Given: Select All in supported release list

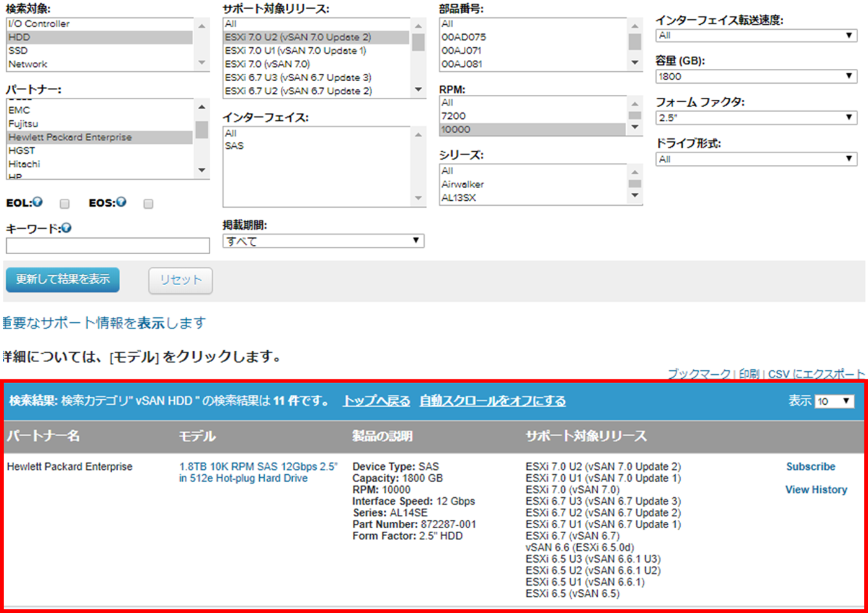Looking at the screenshot, I should click(317, 24).
